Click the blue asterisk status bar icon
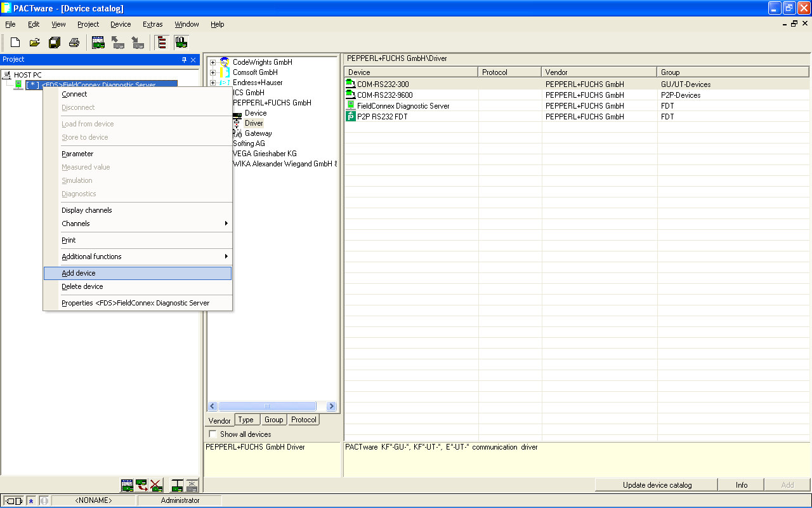The image size is (812, 508). (x=31, y=501)
